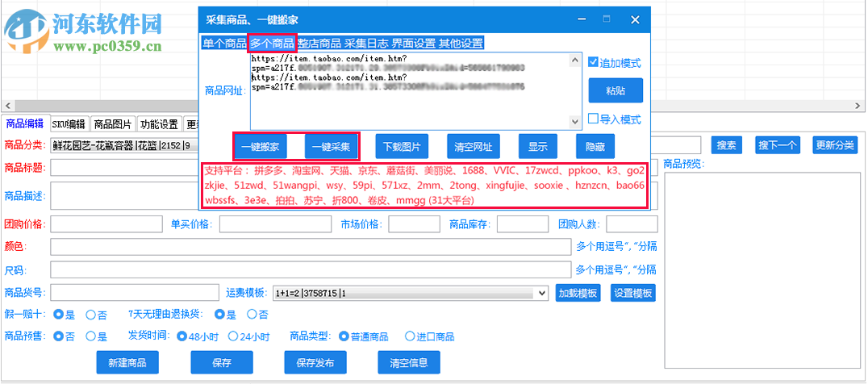868x384 pixels.
Task: Open the 整店商品 tab
Action: [319, 43]
